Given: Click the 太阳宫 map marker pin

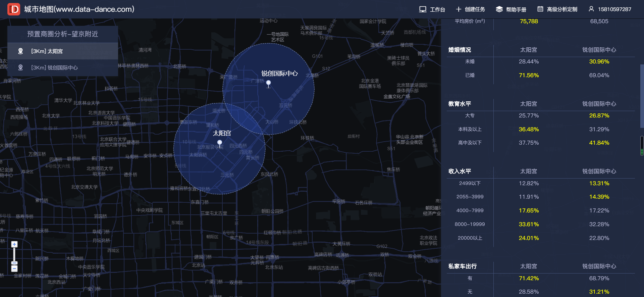Looking at the screenshot, I should pyautogui.click(x=220, y=144).
